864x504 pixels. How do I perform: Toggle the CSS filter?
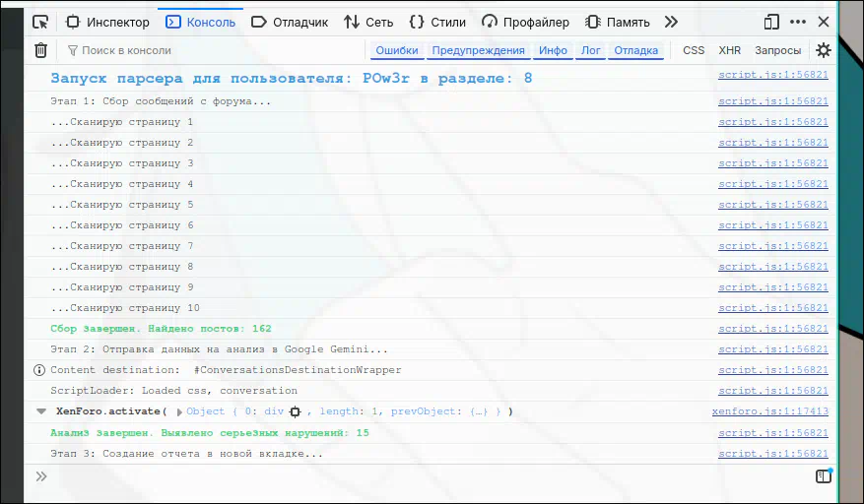coord(694,50)
